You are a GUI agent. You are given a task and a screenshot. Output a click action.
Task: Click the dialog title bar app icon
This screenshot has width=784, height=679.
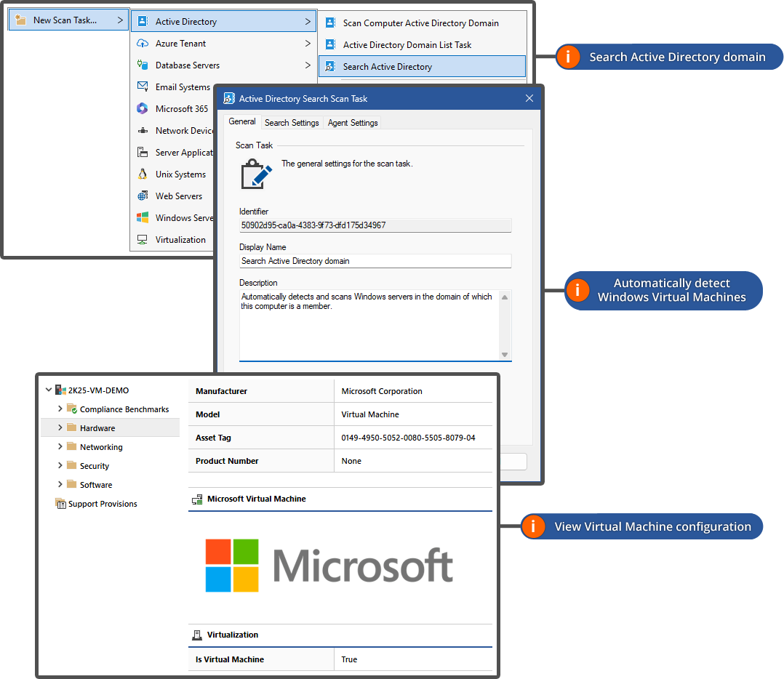pyautogui.click(x=229, y=98)
